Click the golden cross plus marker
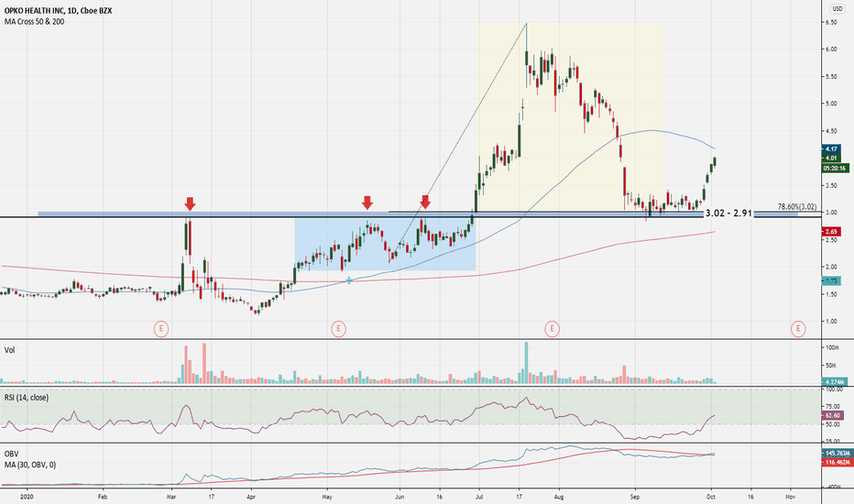The height and width of the screenshot is (504, 854). (x=348, y=280)
